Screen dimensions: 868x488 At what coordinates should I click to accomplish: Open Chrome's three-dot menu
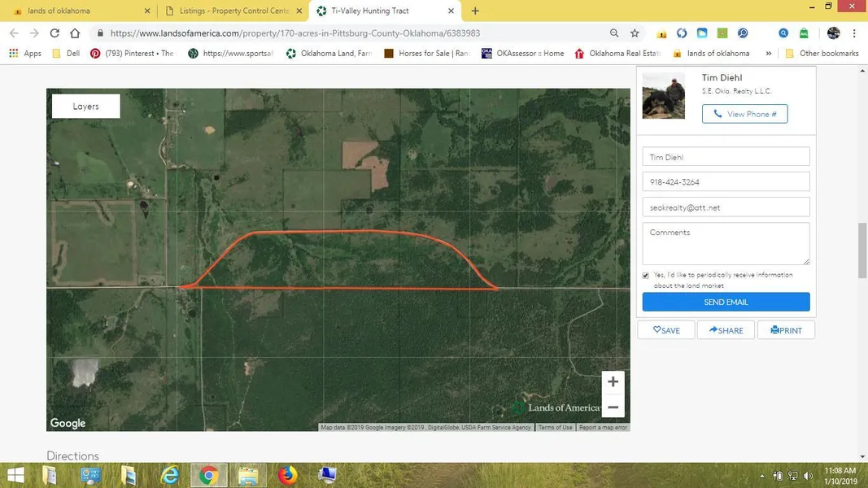click(x=854, y=33)
